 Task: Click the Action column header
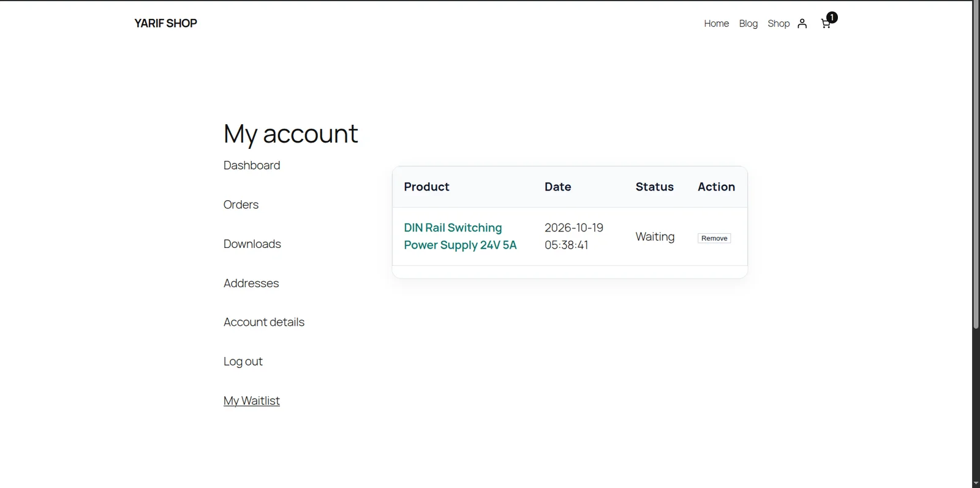click(x=717, y=187)
